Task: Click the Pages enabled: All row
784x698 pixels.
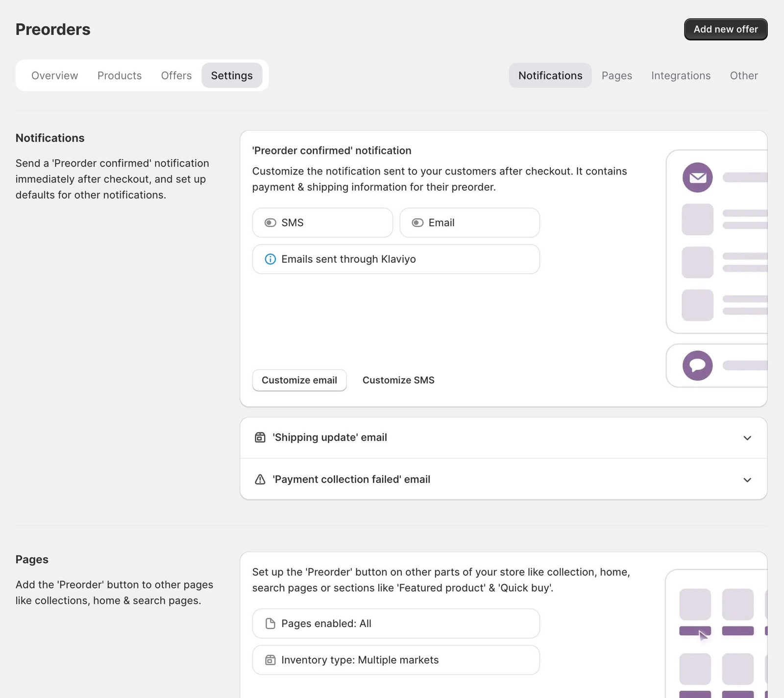Action: coord(396,623)
